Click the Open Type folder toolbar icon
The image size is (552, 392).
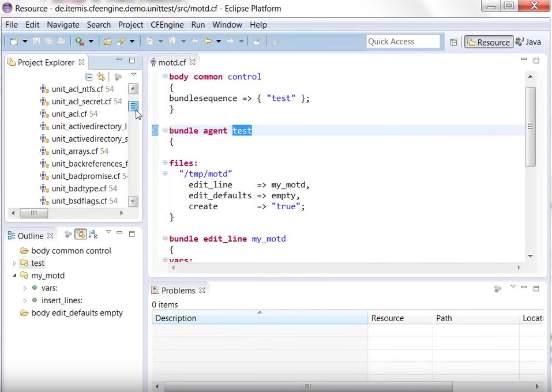107,42
